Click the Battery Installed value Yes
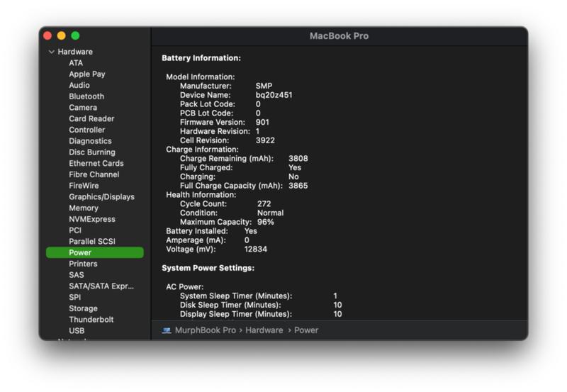The width and height of the screenshot is (567, 392). (x=251, y=231)
